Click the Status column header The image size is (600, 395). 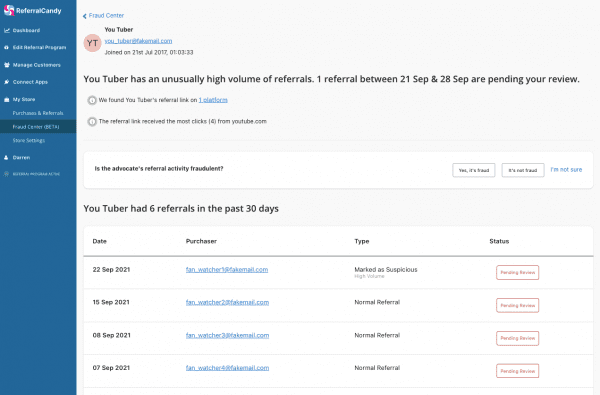pos(499,241)
